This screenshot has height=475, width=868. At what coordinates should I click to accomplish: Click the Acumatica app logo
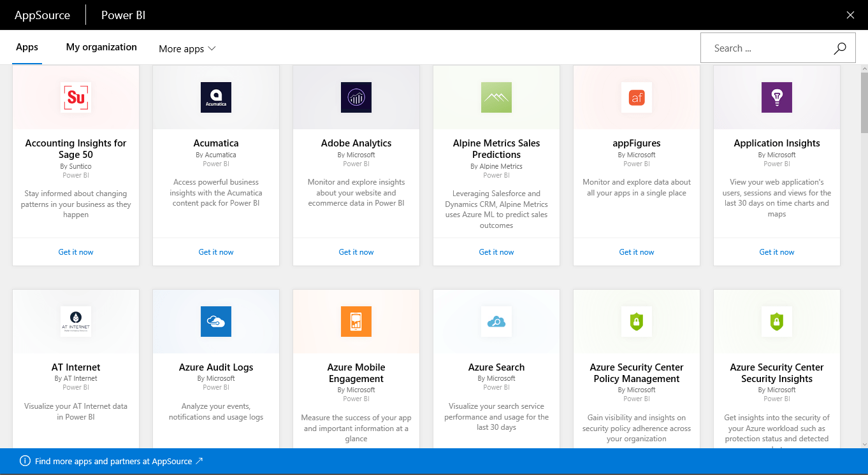point(216,97)
